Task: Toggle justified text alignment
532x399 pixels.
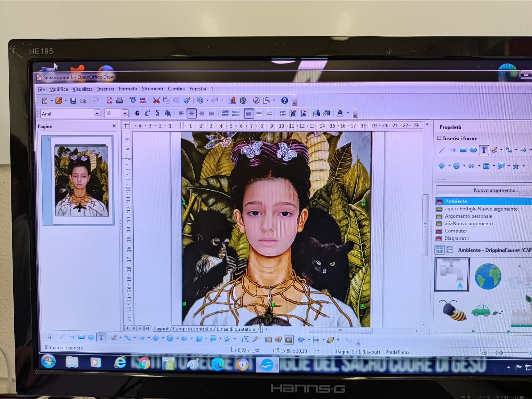Action: (x=212, y=114)
